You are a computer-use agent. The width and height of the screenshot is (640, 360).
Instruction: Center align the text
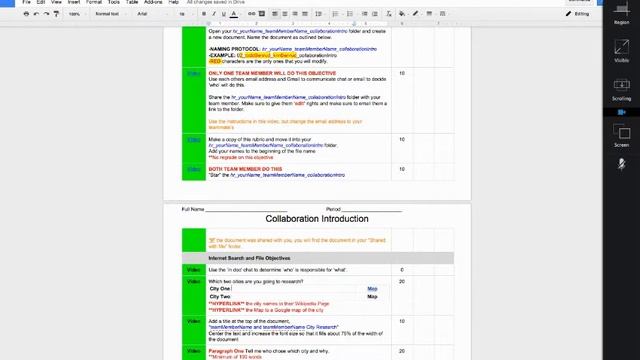pyautogui.click(x=285, y=14)
